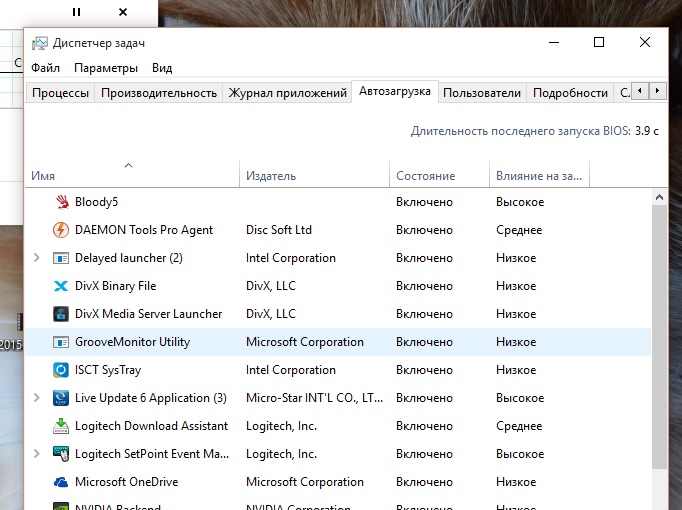Click the Delayed launcher window icon

[x=61, y=258]
